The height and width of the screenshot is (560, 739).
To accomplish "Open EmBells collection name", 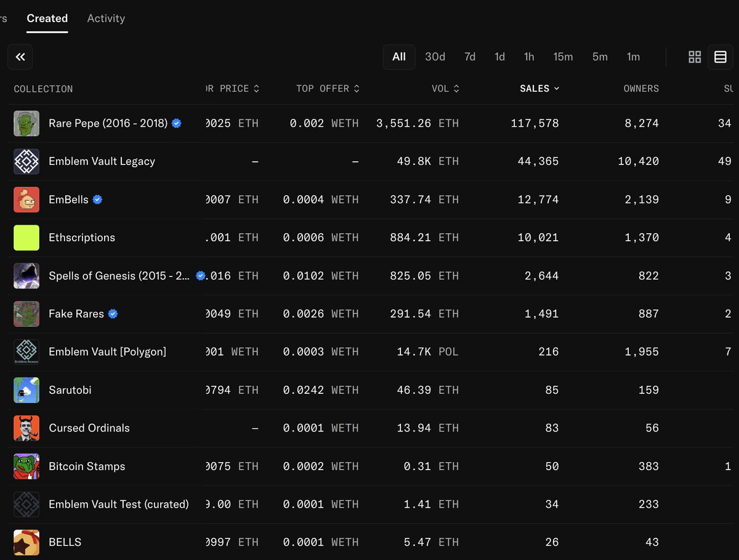I will click(x=68, y=199).
